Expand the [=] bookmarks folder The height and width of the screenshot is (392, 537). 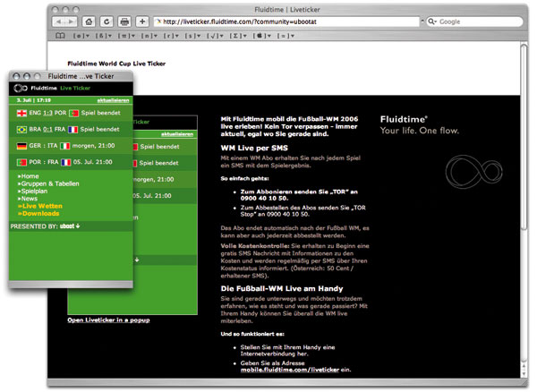(286, 36)
